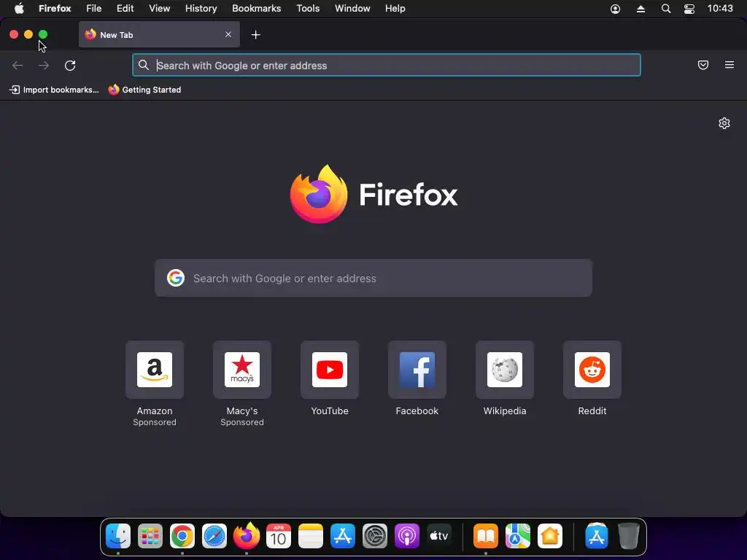Open Spotlight search in menu bar
Viewport: 747px width, 560px height.
click(x=666, y=9)
